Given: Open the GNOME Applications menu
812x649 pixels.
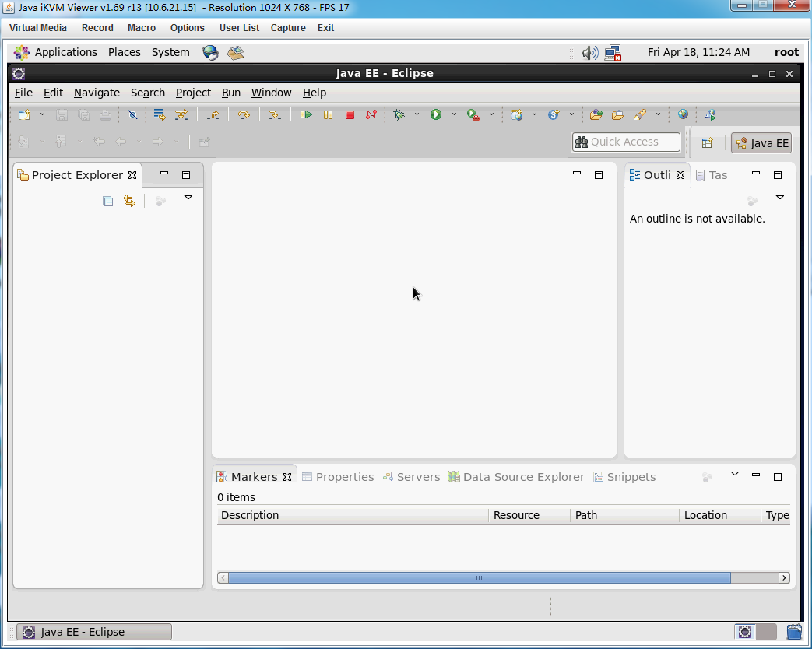Looking at the screenshot, I should [x=55, y=52].
